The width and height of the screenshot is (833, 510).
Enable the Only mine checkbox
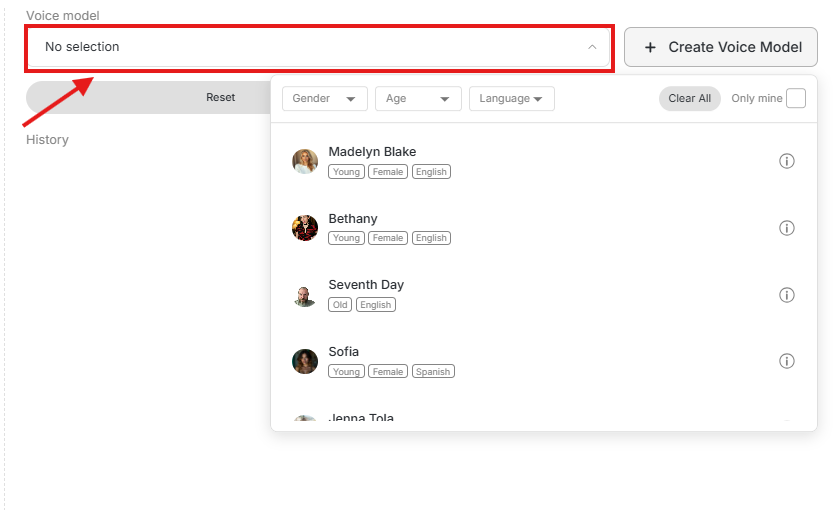pyautogui.click(x=795, y=98)
